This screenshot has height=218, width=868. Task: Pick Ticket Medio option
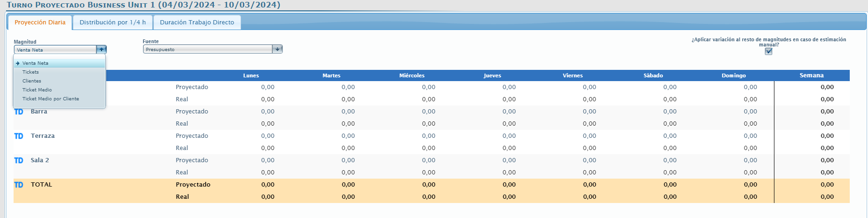(37, 90)
